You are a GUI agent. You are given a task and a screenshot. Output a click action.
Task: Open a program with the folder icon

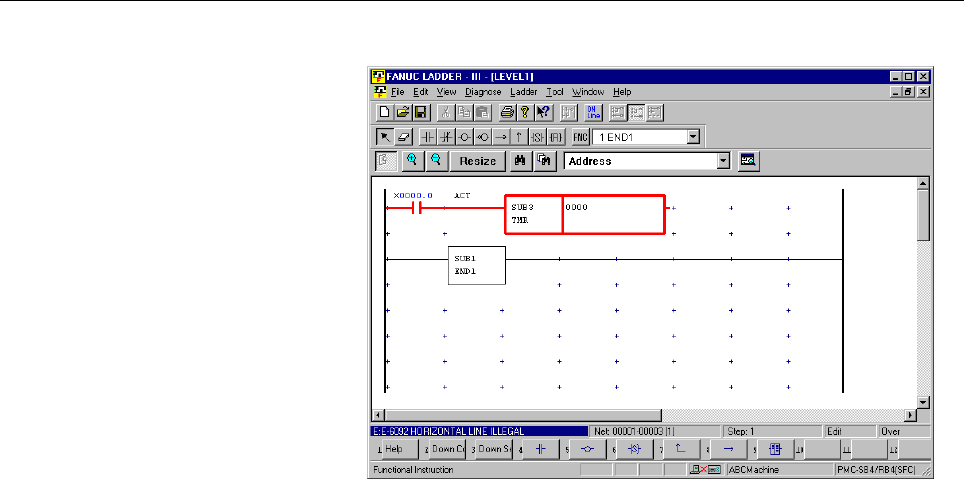pyautogui.click(x=403, y=112)
